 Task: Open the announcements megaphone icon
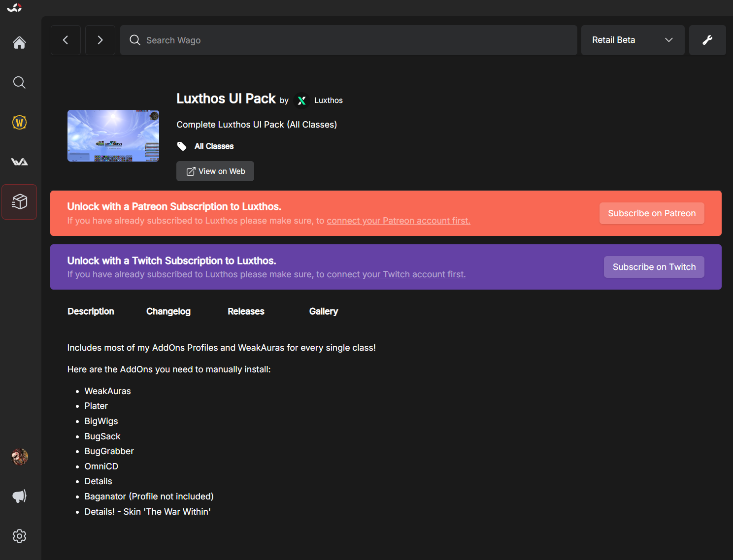19,496
